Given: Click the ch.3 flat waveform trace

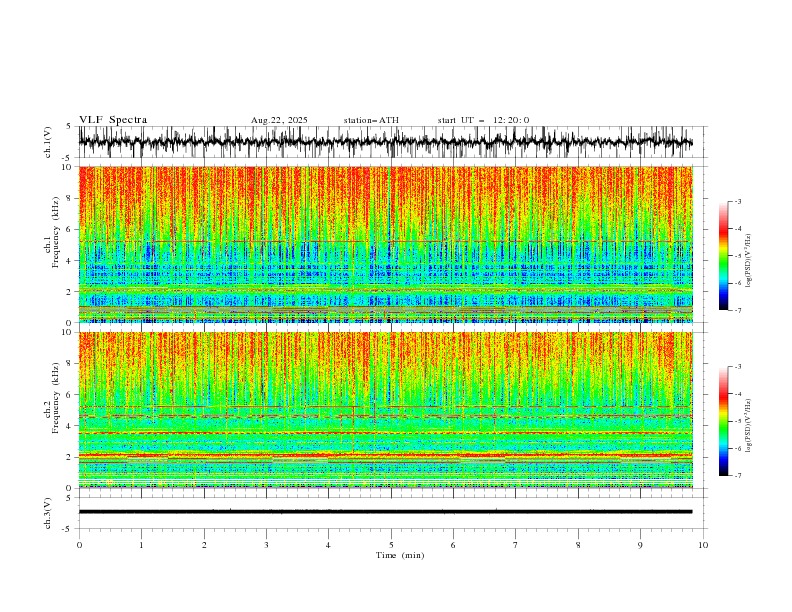Looking at the screenshot, I should (x=385, y=512).
